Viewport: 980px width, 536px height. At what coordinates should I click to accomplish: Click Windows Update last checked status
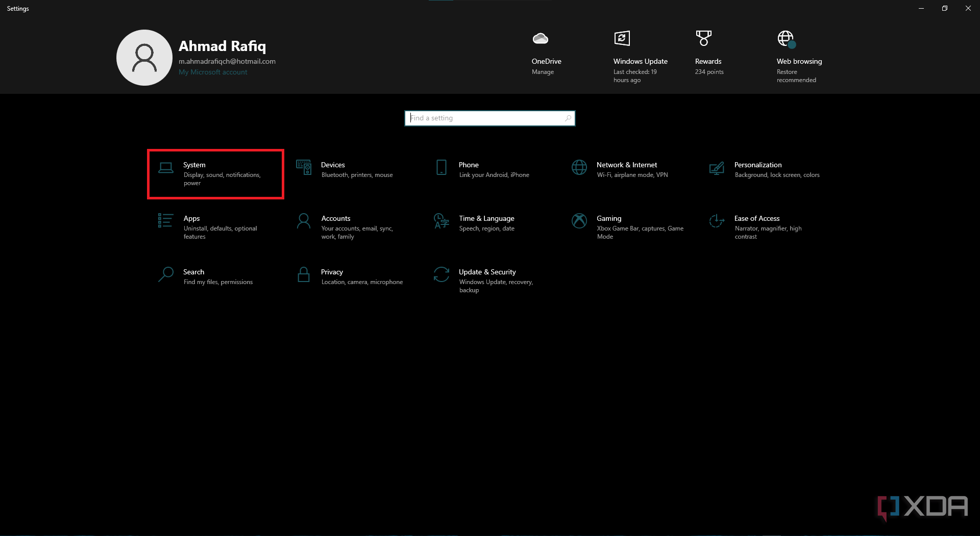tap(635, 76)
